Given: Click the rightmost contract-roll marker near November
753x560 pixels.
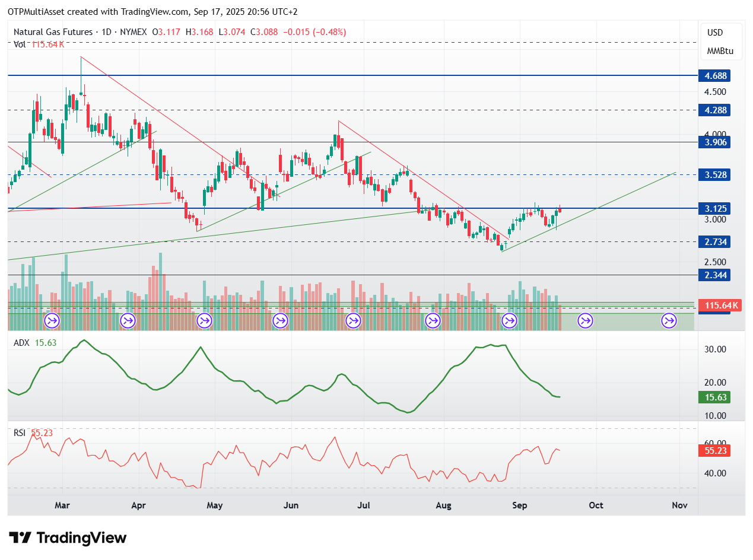Looking at the screenshot, I should point(669,321).
